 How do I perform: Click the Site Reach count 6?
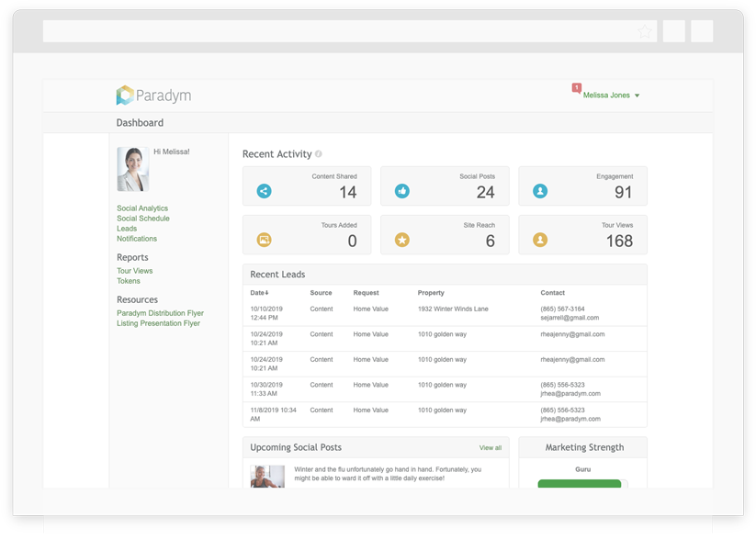coord(491,241)
